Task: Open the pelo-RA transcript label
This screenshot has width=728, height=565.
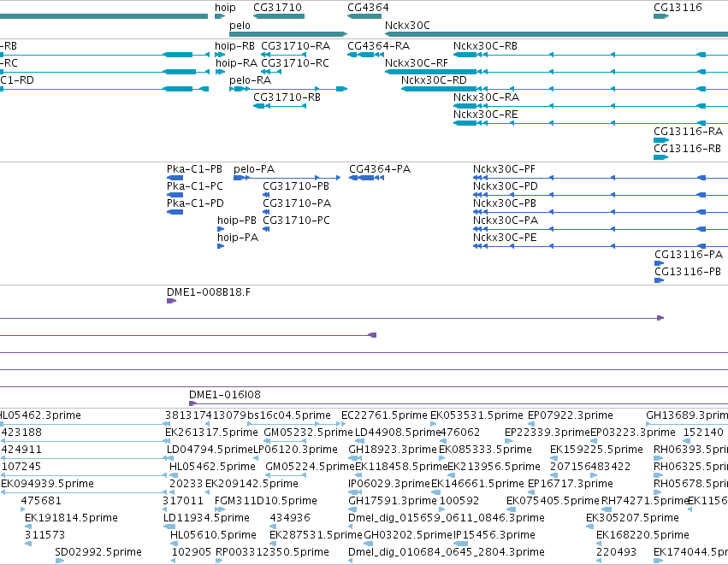Action: click(251, 80)
